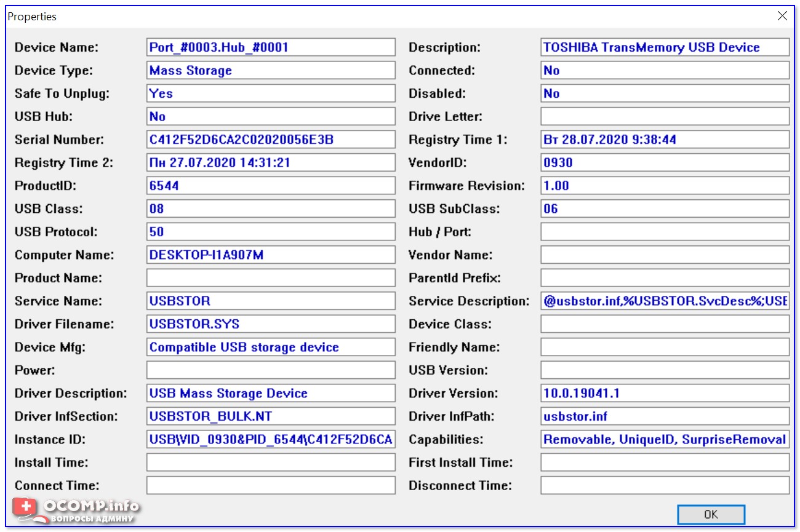Close the Properties dialog window
Screen dimensions: 800x532
pos(782,16)
